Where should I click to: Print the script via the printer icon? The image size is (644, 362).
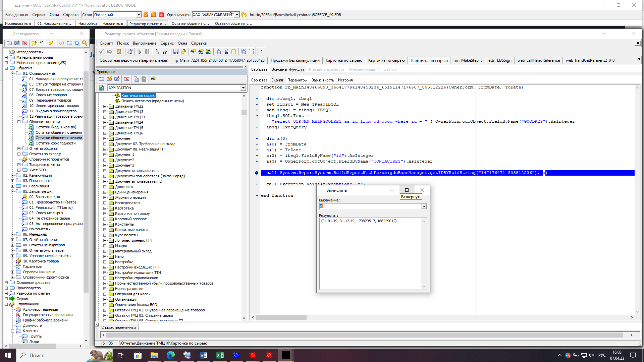pos(129,52)
